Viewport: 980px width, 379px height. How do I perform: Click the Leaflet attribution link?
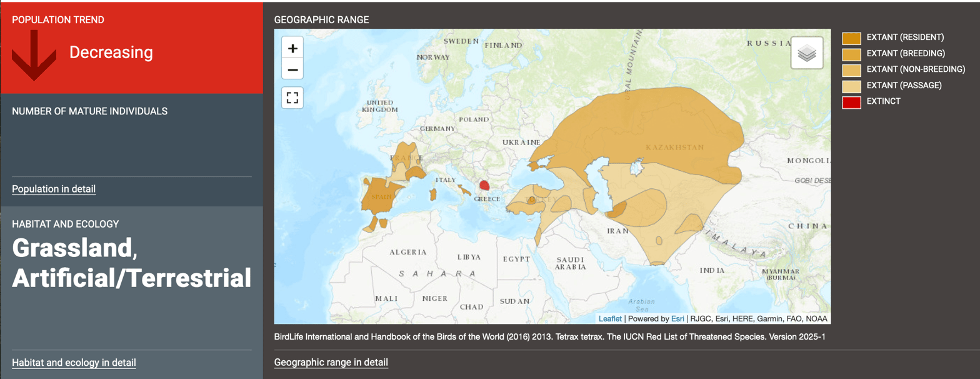(x=610, y=318)
